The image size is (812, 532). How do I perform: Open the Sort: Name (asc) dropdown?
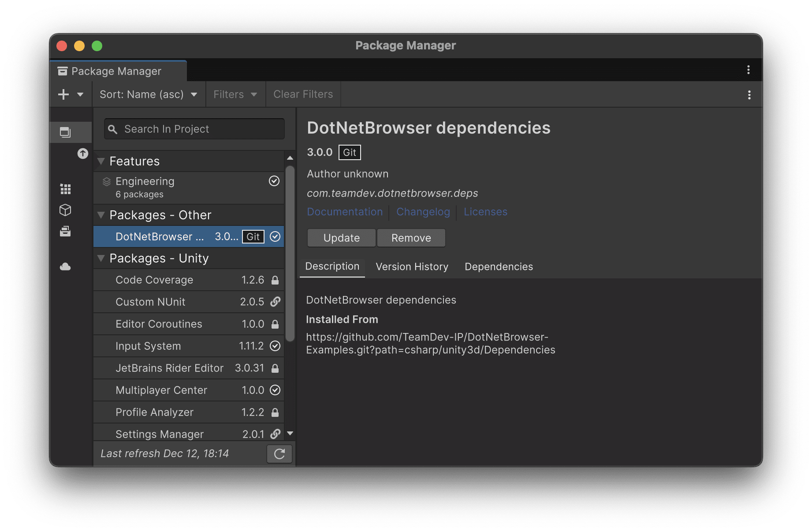149,94
